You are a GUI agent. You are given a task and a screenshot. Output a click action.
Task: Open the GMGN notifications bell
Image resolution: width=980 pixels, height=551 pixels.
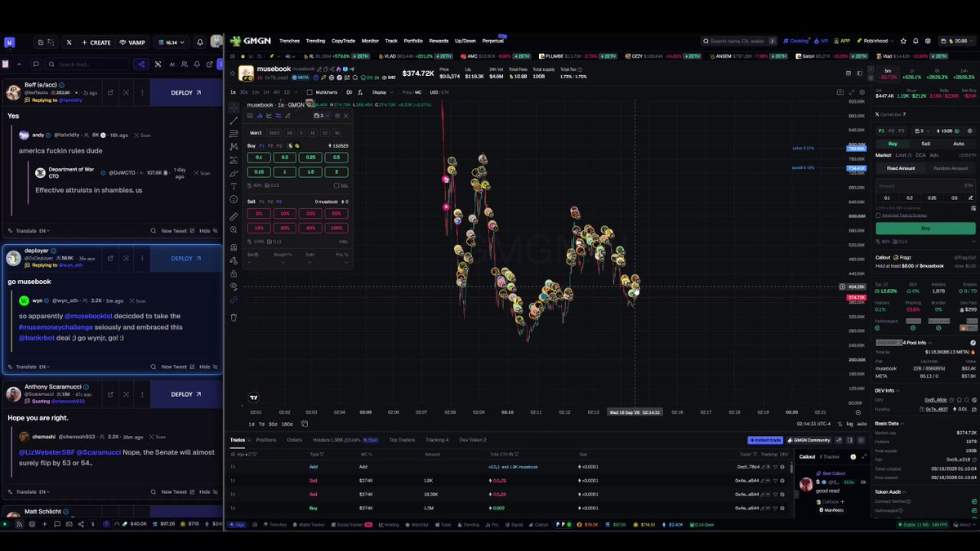tap(915, 41)
